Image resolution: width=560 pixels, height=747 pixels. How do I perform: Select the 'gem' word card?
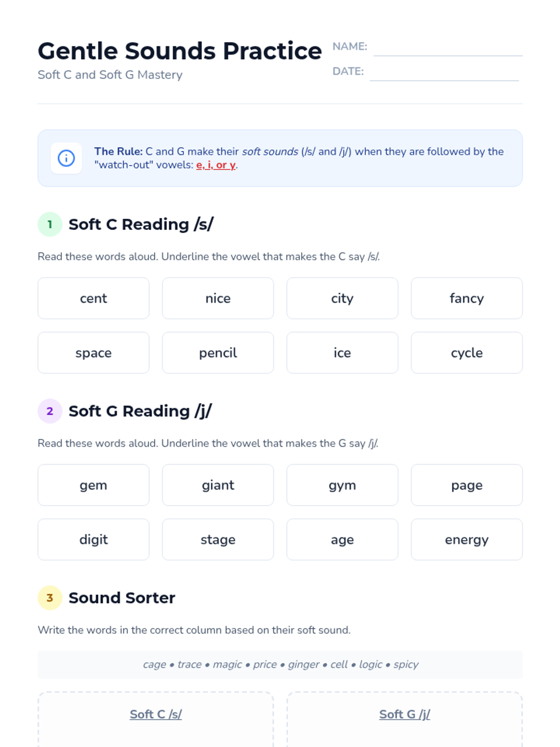[x=93, y=485]
